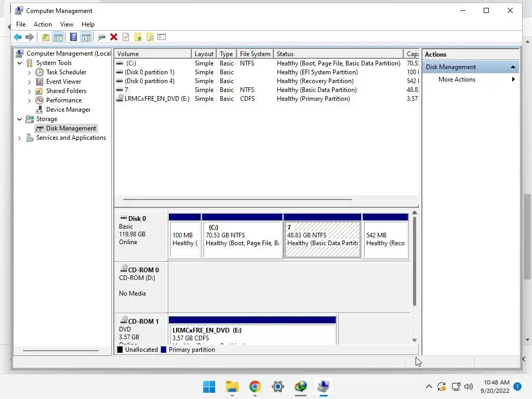Image resolution: width=532 pixels, height=399 pixels.
Task: Open Device Manager from tree
Action: coord(68,110)
